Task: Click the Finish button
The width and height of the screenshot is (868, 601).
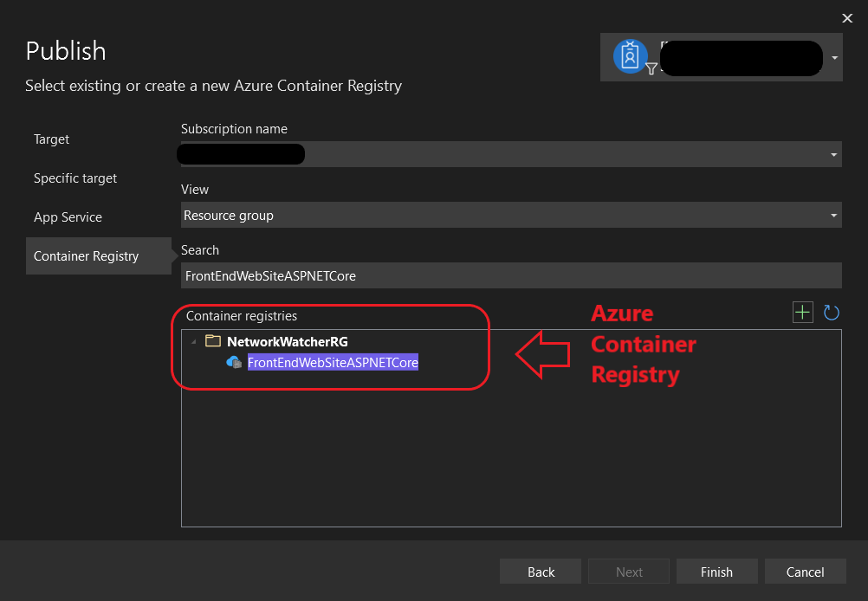Action: tap(717, 571)
